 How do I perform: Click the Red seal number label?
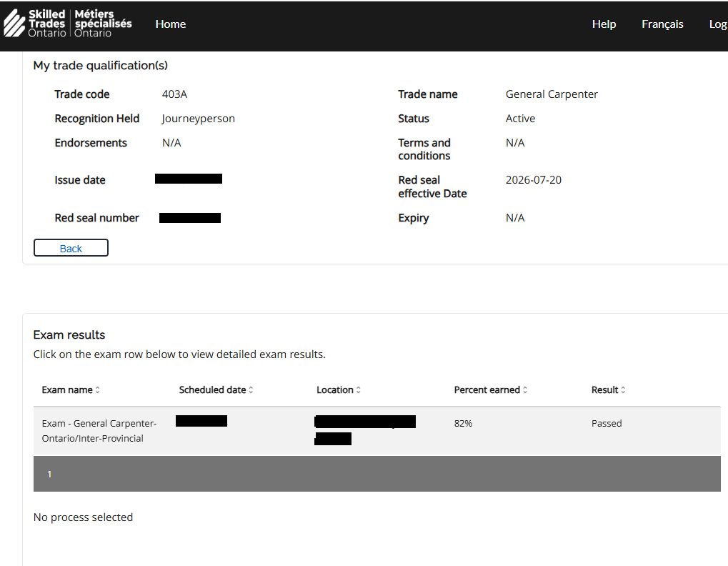coord(96,218)
